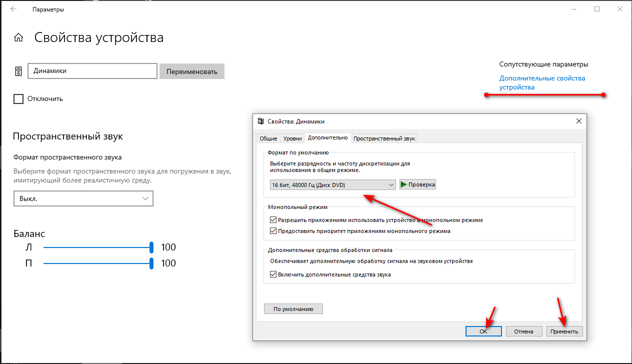The height and width of the screenshot is (364, 632).
Task: Click the speaker icon beside Динамики field
Action: click(18, 71)
